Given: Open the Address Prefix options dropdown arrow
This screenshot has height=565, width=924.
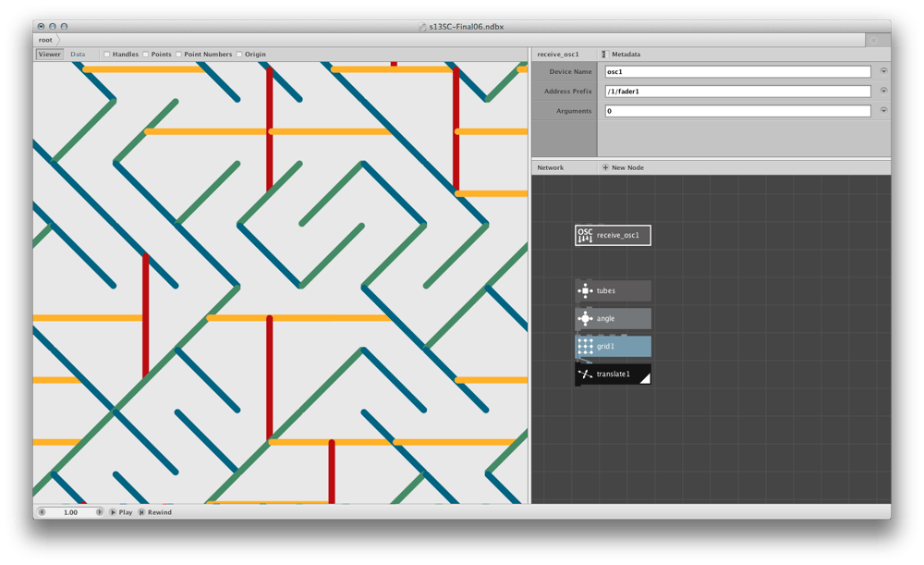Looking at the screenshot, I should (883, 91).
